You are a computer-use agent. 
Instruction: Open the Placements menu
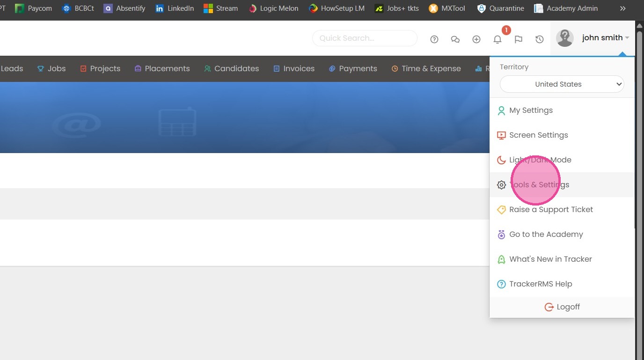[162, 68]
